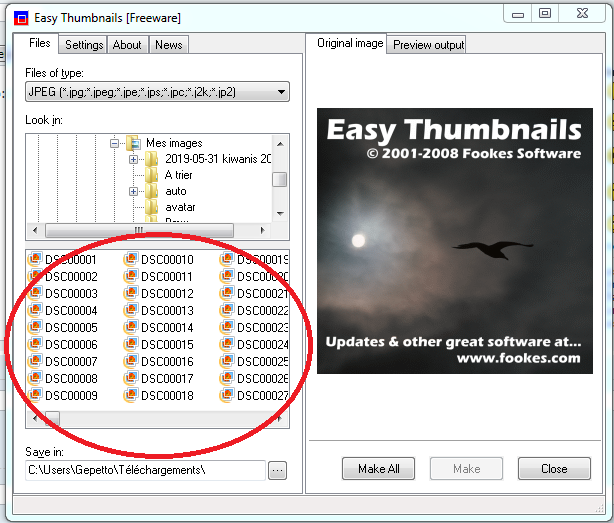
Task: Click the DSC00017 image icon
Action: tap(130, 378)
